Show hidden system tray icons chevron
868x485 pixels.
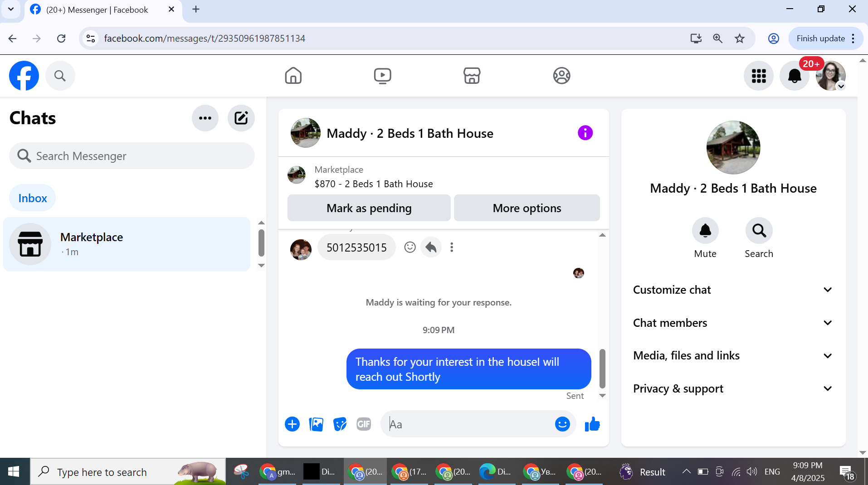(687, 472)
